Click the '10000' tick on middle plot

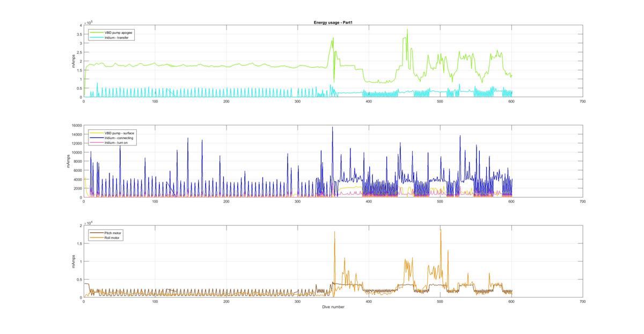click(x=76, y=153)
